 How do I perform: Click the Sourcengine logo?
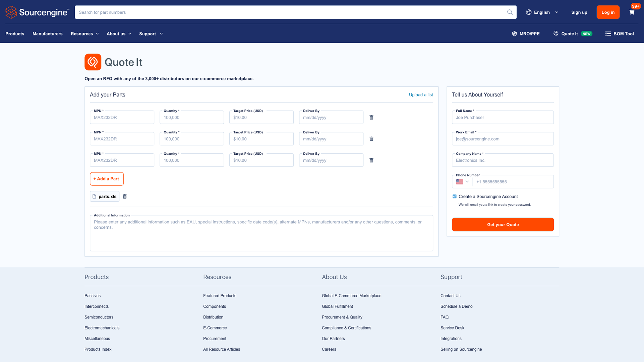37,12
